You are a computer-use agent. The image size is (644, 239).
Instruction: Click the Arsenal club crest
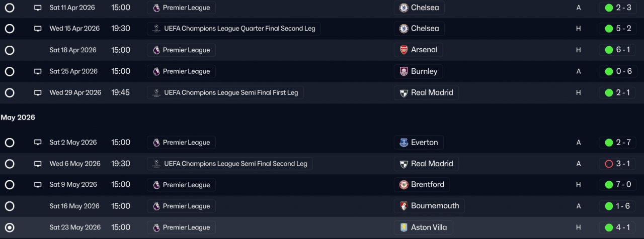404,50
